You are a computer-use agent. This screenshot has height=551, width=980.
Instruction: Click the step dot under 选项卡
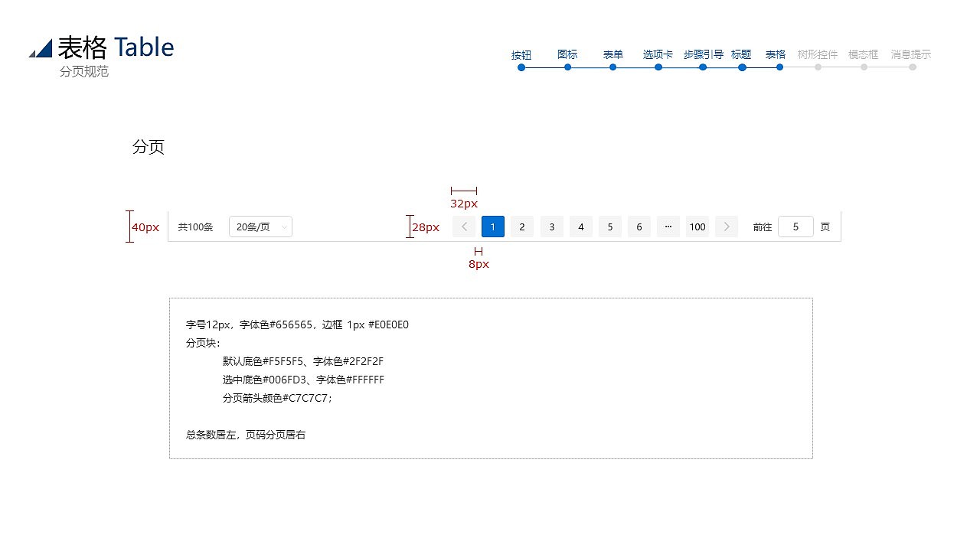coord(658,67)
